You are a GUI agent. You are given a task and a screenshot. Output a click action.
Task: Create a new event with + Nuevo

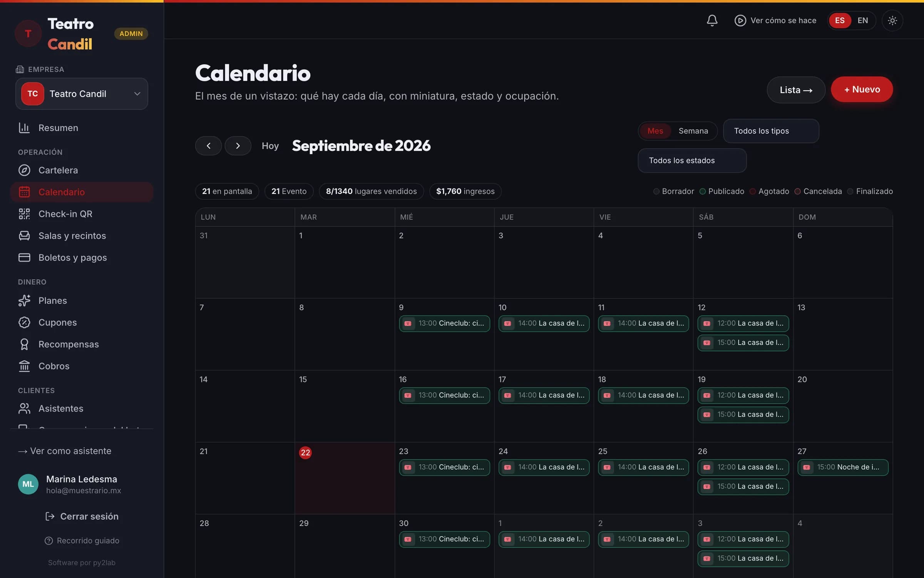[x=862, y=89]
